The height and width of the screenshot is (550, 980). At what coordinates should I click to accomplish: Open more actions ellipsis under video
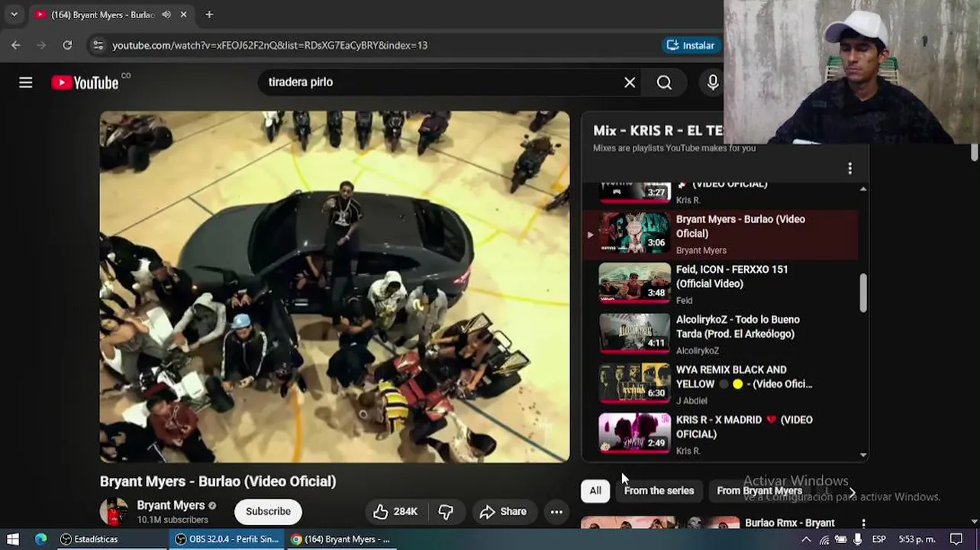coord(556,512)
